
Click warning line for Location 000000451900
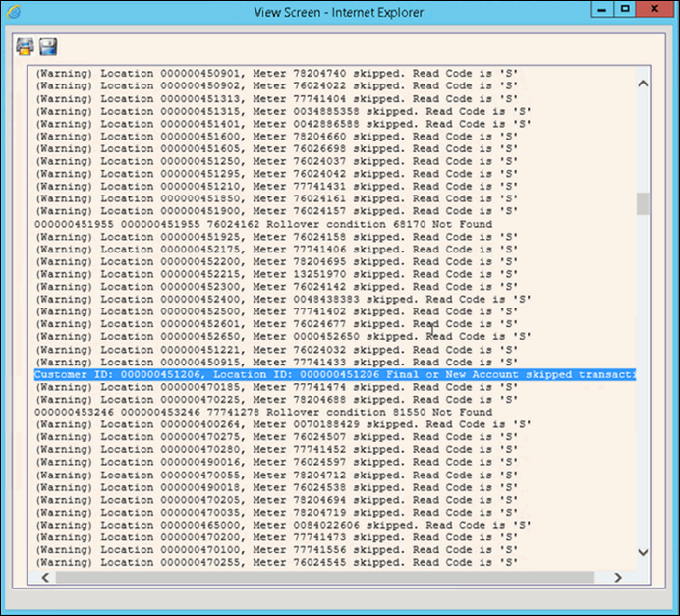point(276,211)
